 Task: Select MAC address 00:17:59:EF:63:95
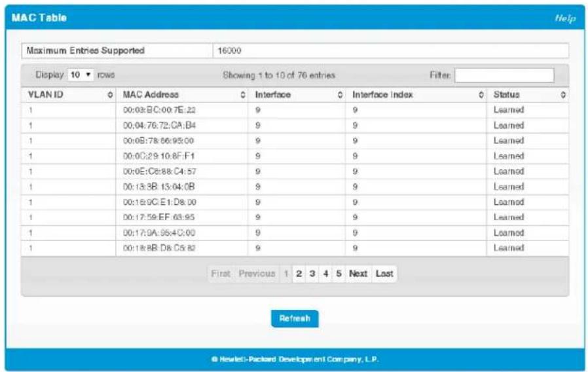point(158,217)
